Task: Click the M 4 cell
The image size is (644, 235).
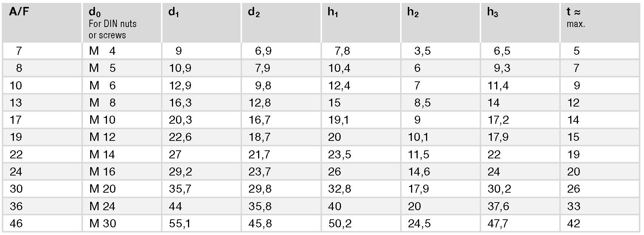Action: click(x=102, y=51)
